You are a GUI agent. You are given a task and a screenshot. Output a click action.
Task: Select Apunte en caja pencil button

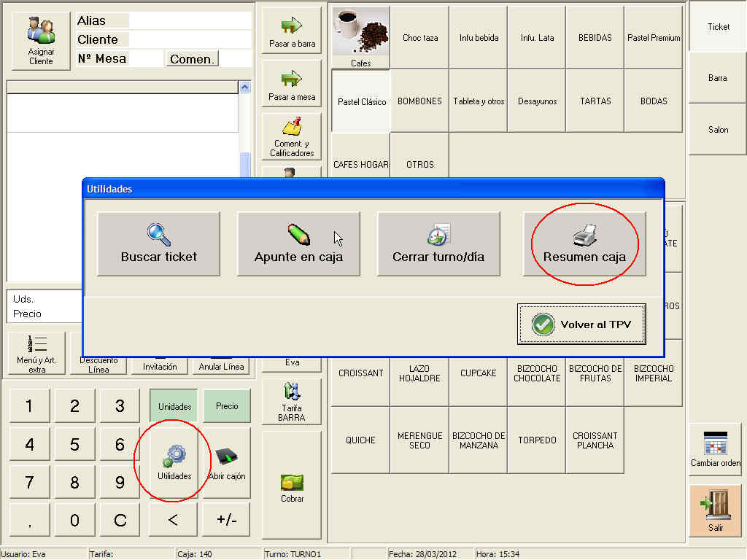tap(298, 244)
